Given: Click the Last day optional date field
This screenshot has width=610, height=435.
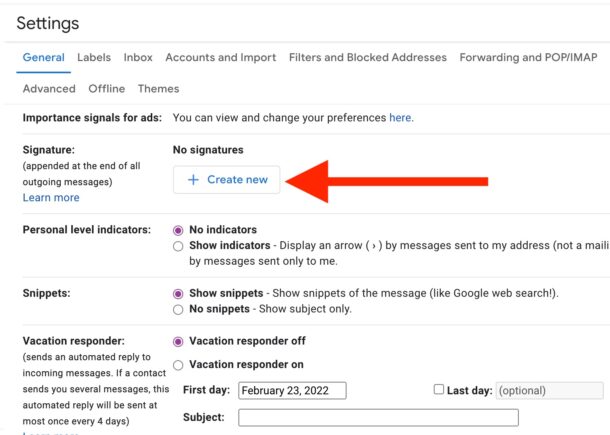Looking at the screenshot, I should 549,390.
